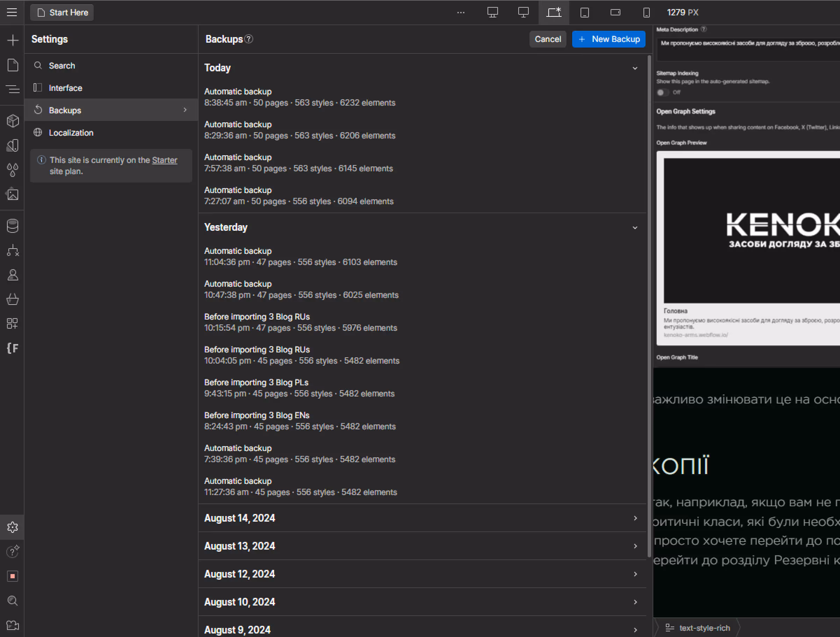Select the 11:04:36 pm automatic backup

coord(422,257)
